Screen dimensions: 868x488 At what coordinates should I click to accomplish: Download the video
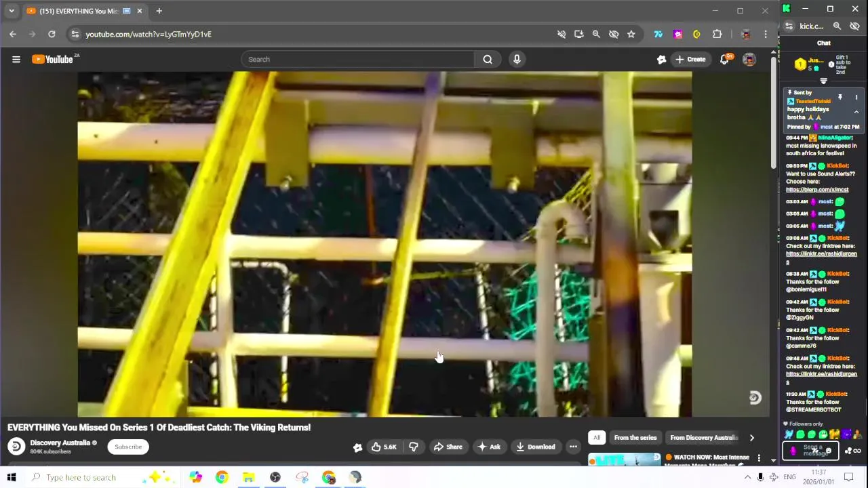pos(536,447)
